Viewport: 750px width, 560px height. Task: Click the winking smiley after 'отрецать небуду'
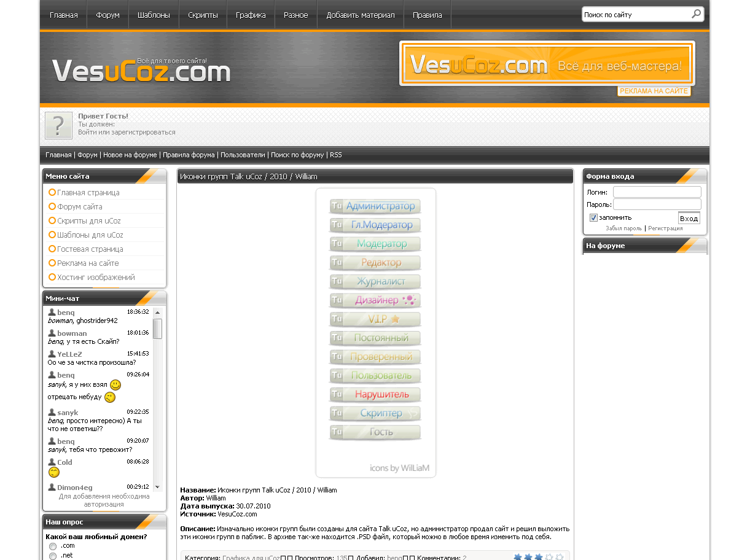(110, 397)
